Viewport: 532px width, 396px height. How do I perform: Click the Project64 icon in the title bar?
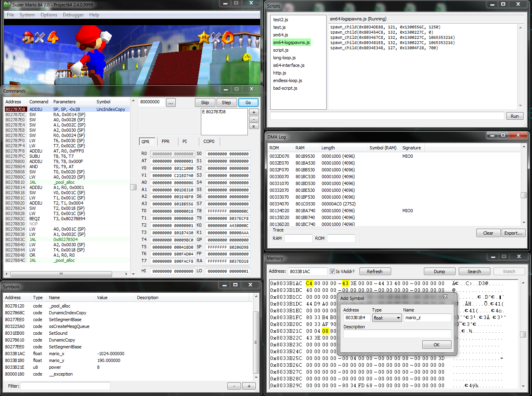7,5
